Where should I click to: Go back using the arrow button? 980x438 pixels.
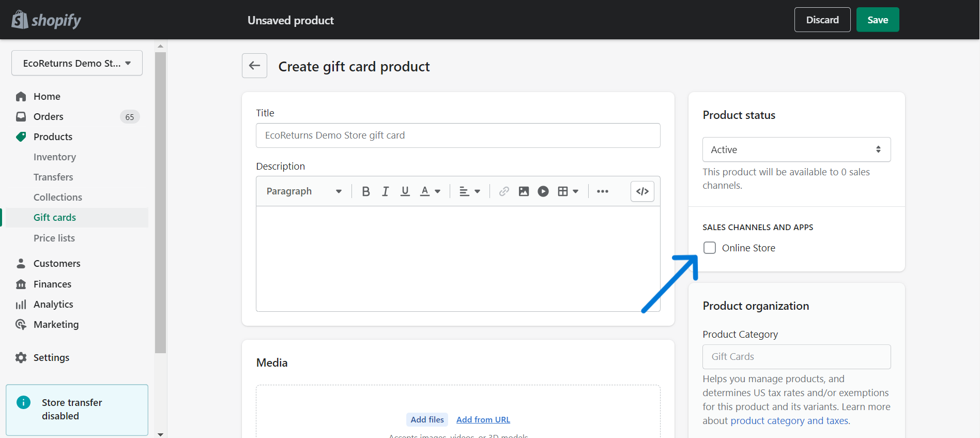(254, 66)
